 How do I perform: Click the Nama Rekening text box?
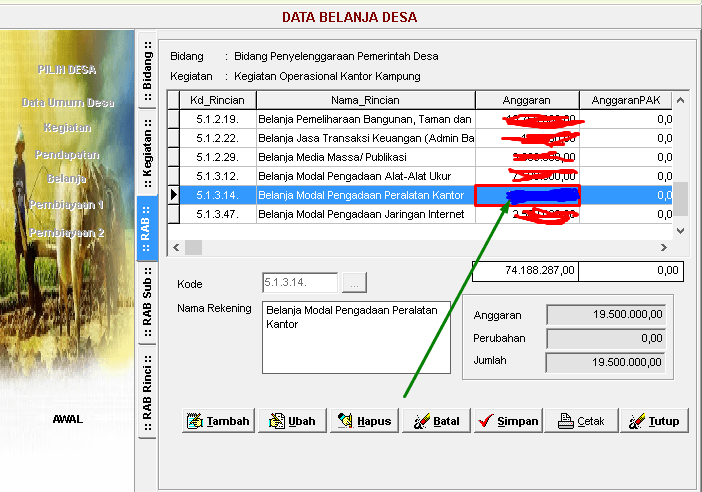tap(356, 338)
